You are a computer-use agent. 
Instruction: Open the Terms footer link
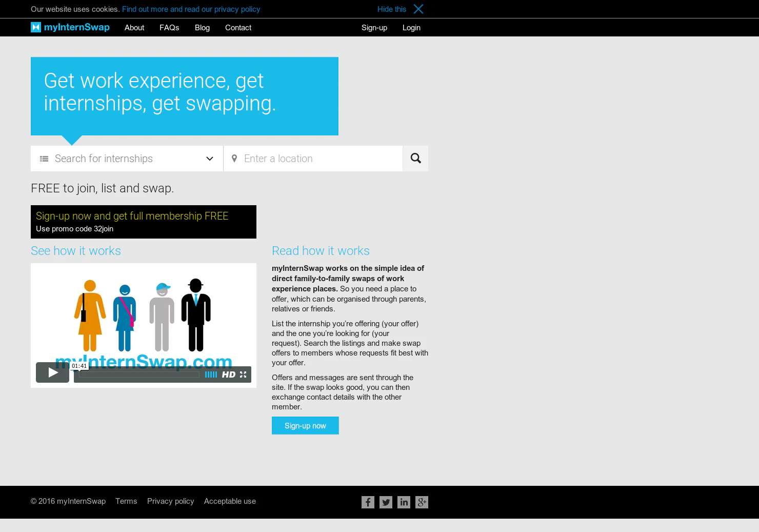[126, 501]
